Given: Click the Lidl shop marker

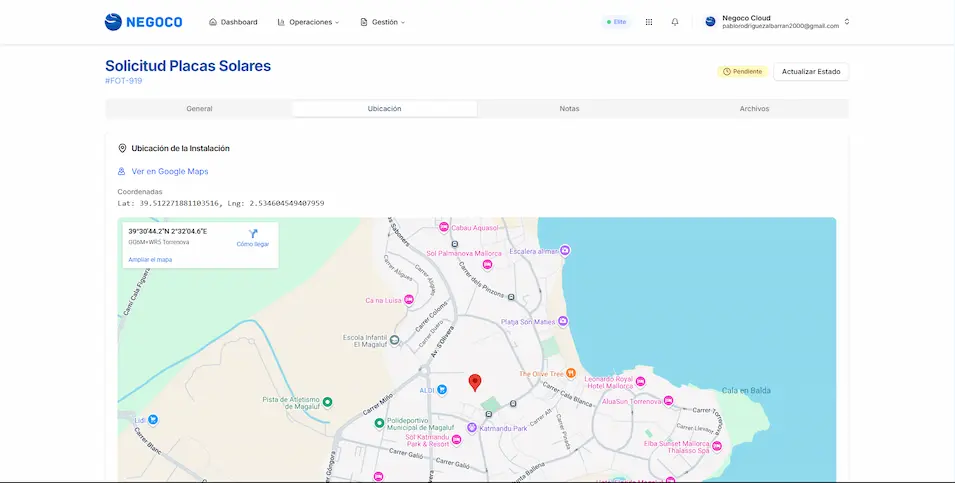Looking at the screenshot, I should pos(153,420).
